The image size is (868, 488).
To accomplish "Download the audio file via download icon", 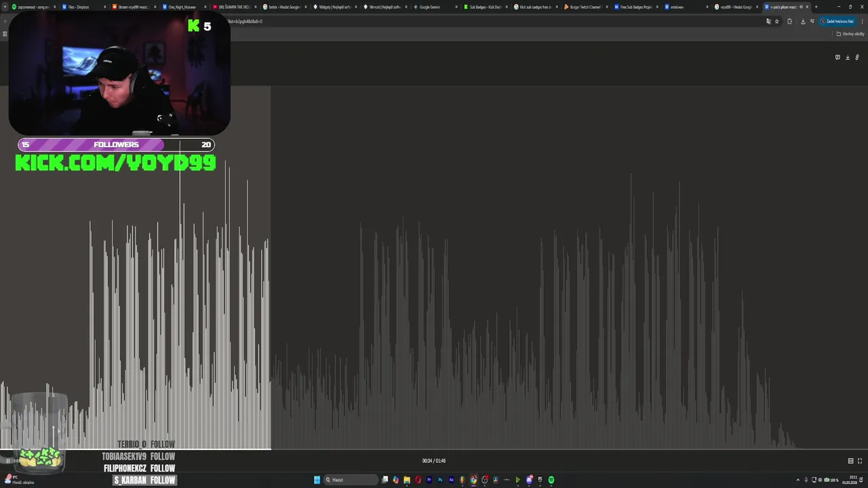I will click(x=847, y=58).
